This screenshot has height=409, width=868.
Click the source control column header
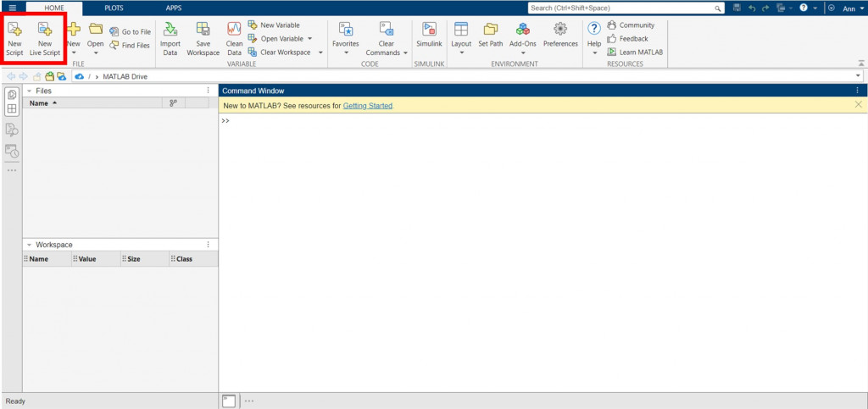pyautogui.click(x=173, y=102)
